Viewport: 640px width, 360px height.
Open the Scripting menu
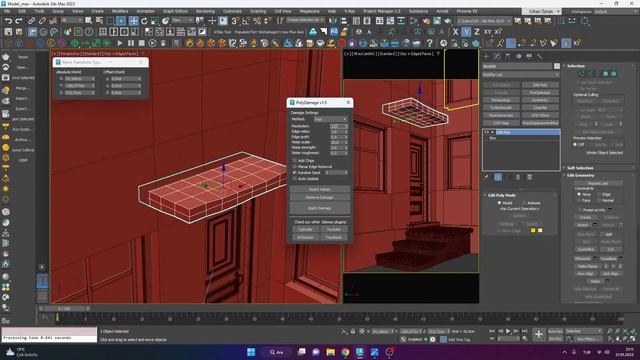point(258,11)
